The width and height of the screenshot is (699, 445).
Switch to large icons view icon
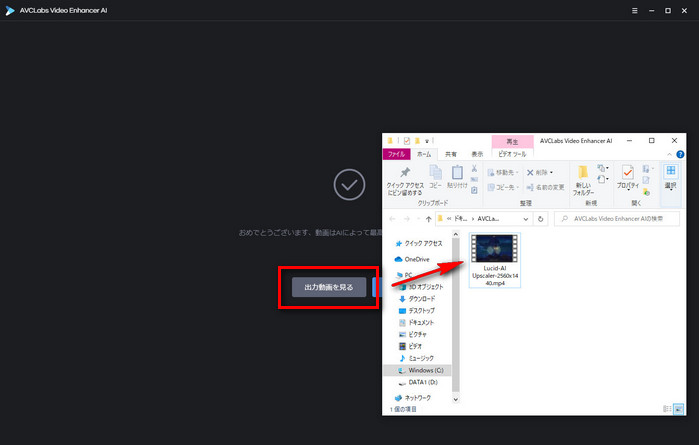tap(678, 409)
